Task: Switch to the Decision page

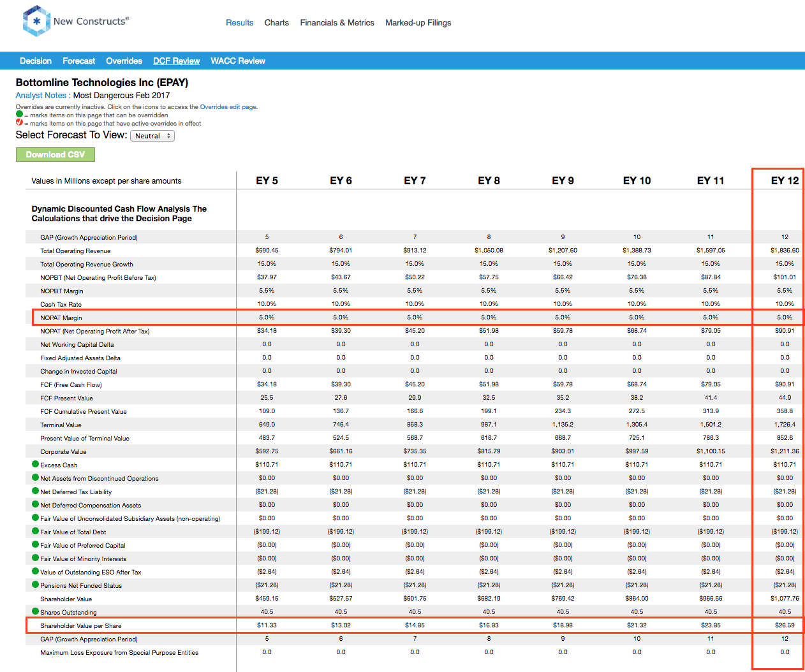Action: tap(36, 61)
